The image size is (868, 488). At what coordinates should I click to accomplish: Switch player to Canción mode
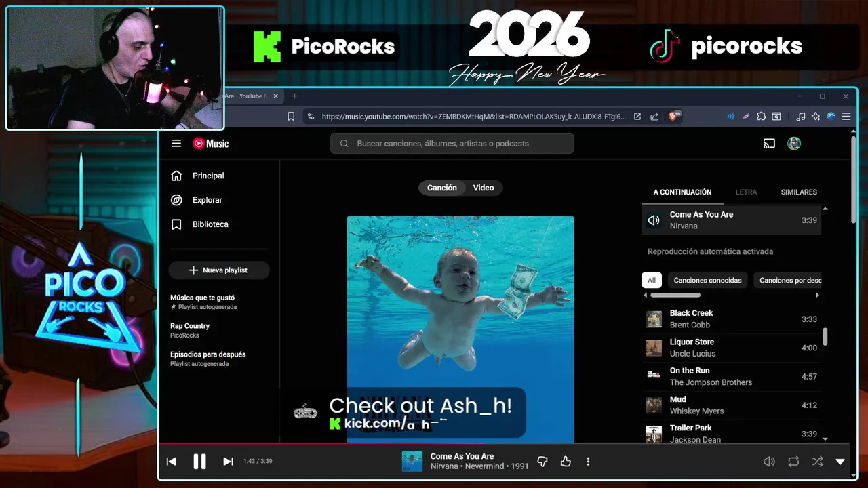pyautogui.click(x=442, y=188)
